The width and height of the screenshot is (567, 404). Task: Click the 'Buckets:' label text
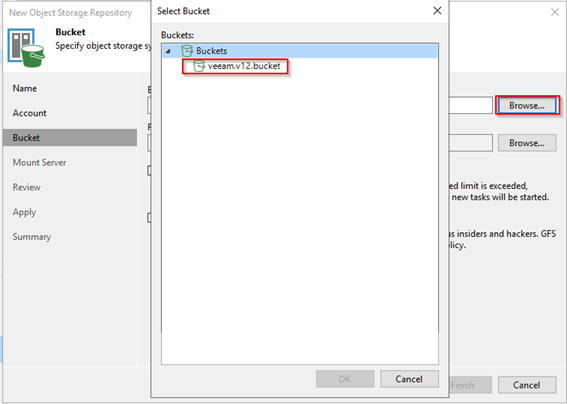tap(177, 35)
